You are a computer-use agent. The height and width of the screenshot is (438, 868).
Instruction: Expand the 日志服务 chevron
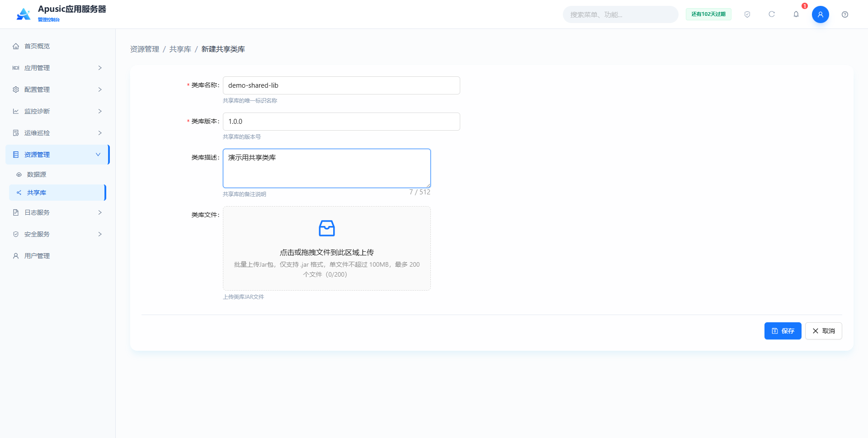[100, 212]
